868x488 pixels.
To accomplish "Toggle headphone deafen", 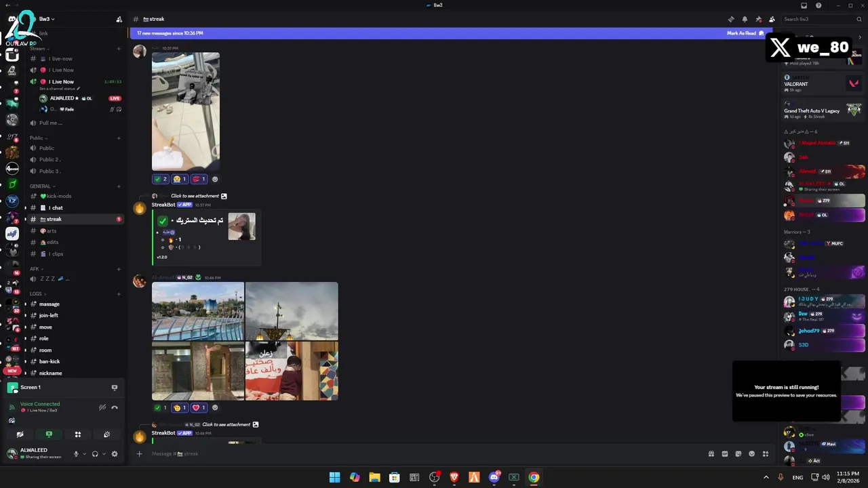I will (95, 453).
